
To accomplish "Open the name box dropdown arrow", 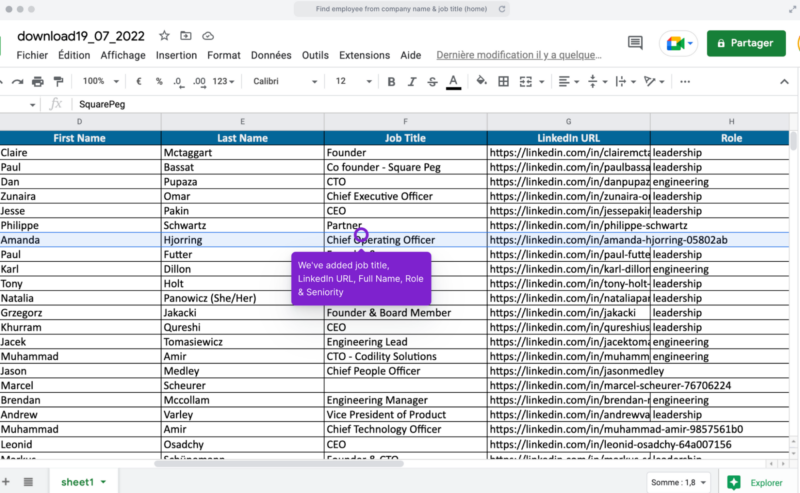I will coord(33,105).
